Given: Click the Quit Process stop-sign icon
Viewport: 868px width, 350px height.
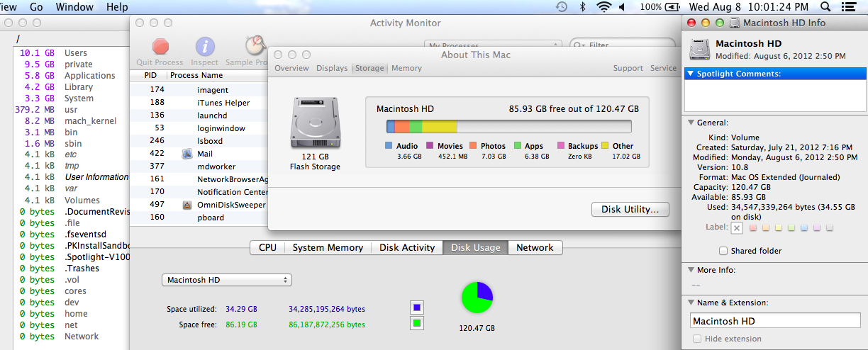Looking at the screenshot, I should tap(161, 47).
